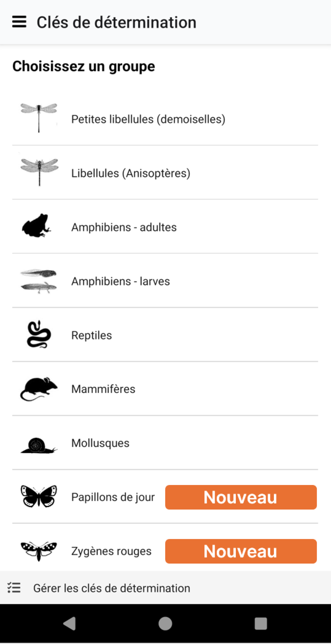Open the hamburger navigation menu
Screen dimensions: 331x644
[19, 22]
